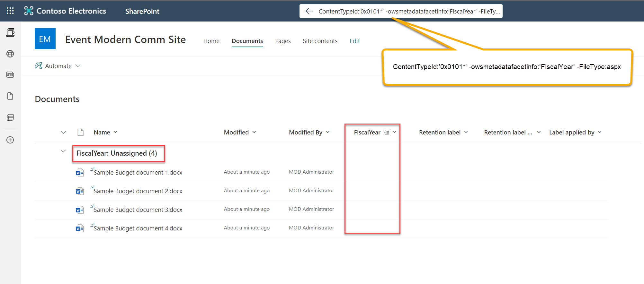The width and height of the screenshot is (644, 284).
Task: Open Sample Budget document 3.docx
Action: pyautogui.click(x=138, y=210)
